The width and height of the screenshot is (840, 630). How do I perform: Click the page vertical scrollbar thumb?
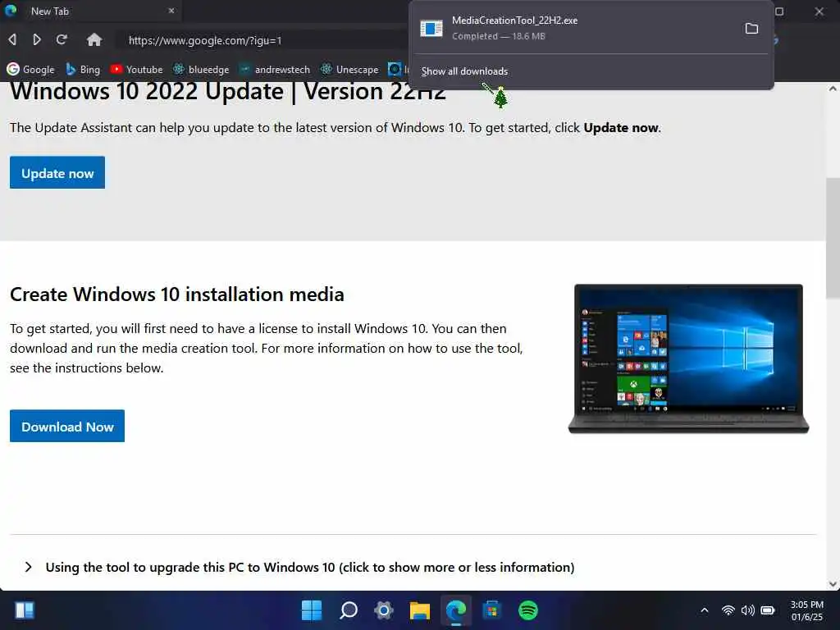tap(833, 238)
